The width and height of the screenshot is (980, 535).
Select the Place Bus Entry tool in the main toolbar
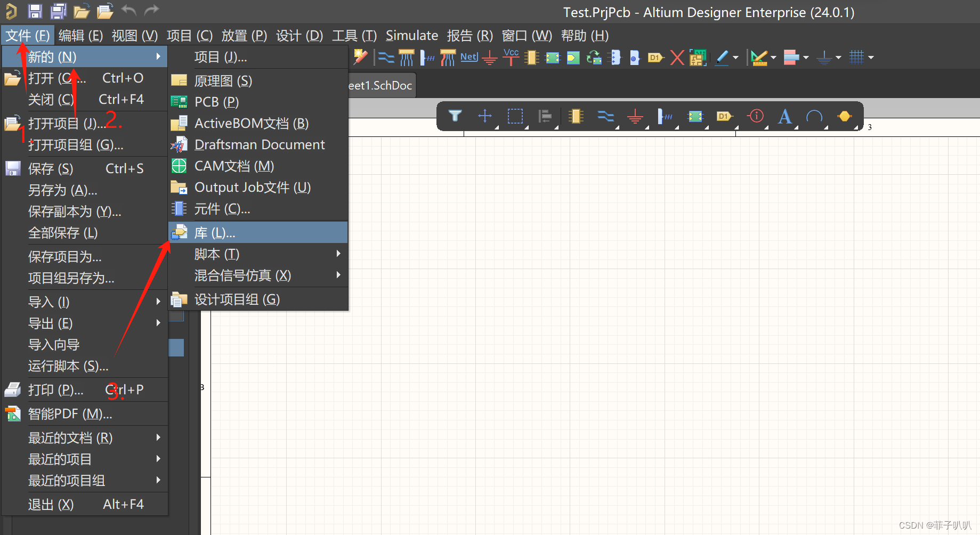point(448,57)
